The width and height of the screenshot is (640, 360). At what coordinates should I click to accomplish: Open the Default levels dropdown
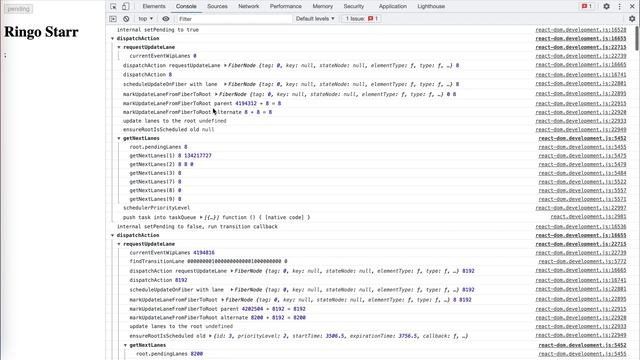(x=315, y=19)
